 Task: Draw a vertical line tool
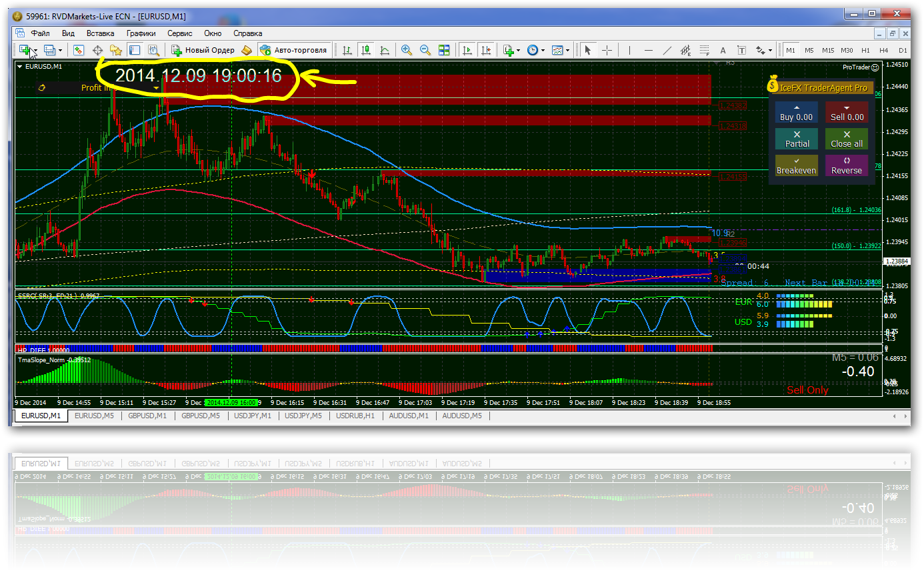click(629, 50)
